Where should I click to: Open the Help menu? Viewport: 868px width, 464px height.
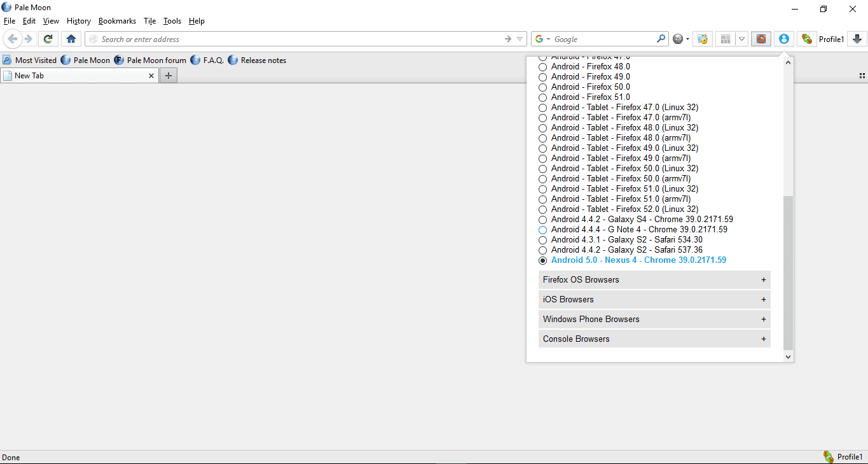(x=196, y=21)
